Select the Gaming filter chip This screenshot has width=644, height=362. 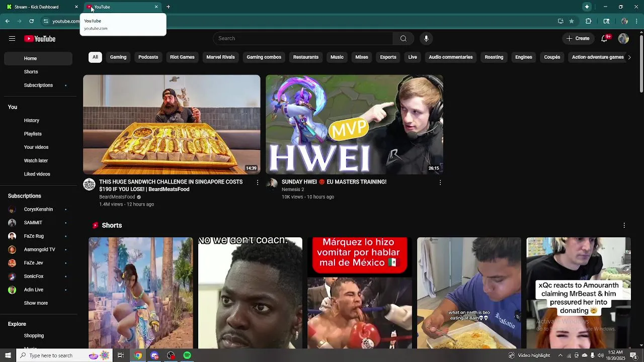click(x=118, y=57)
